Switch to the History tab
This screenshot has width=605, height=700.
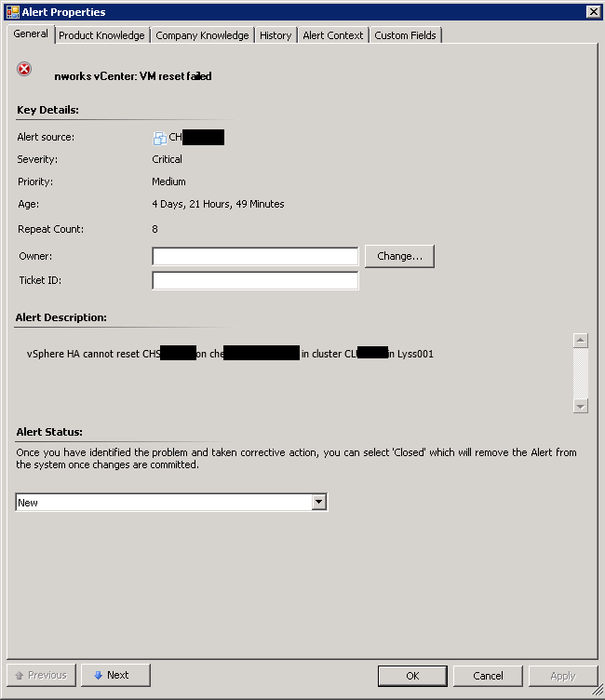(x=276, y=35)
